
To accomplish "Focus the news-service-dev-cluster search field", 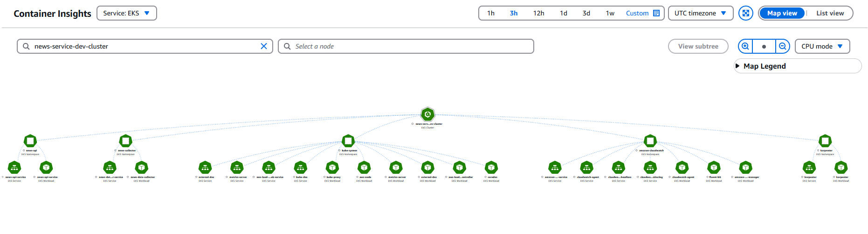I will coord(145,46).
